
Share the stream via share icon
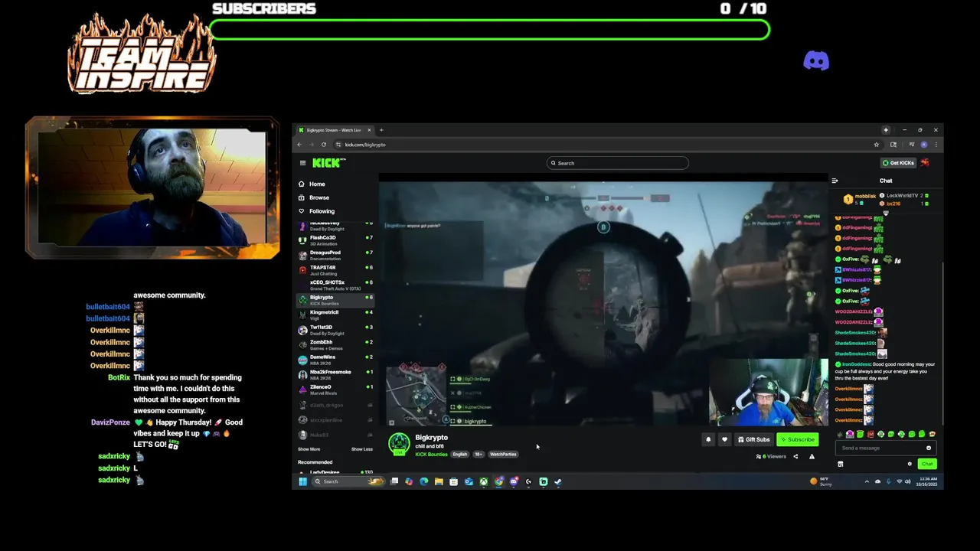pyautogui.click(x=795, y=457)
